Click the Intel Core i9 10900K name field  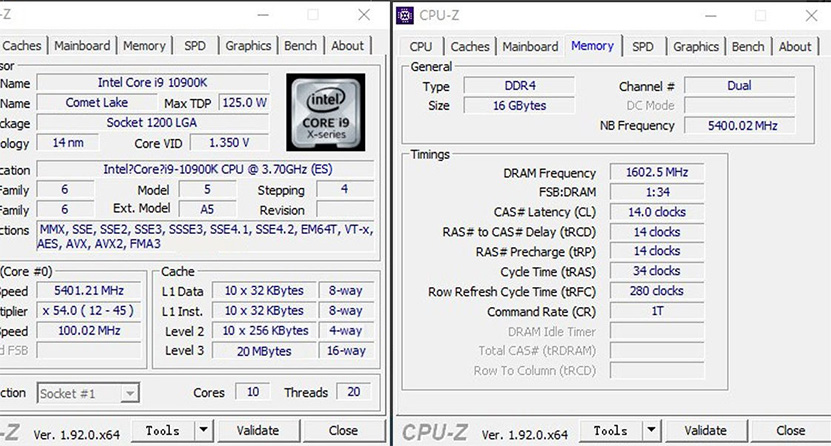tap(153, 83)
